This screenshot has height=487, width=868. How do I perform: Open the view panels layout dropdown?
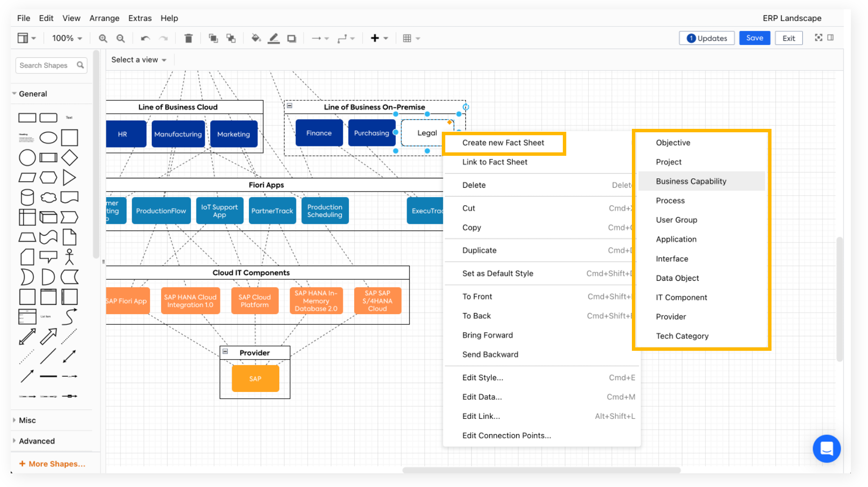(x=27, y=38)
